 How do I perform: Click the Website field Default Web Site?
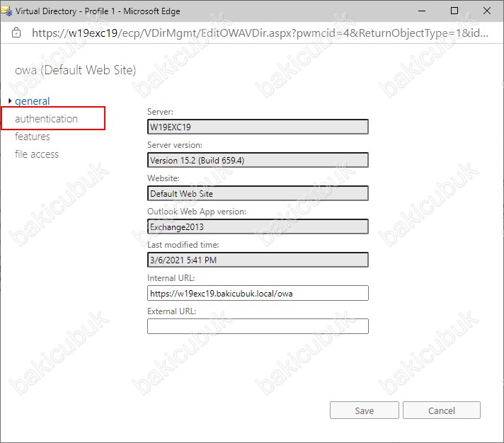tap(258, 193)
